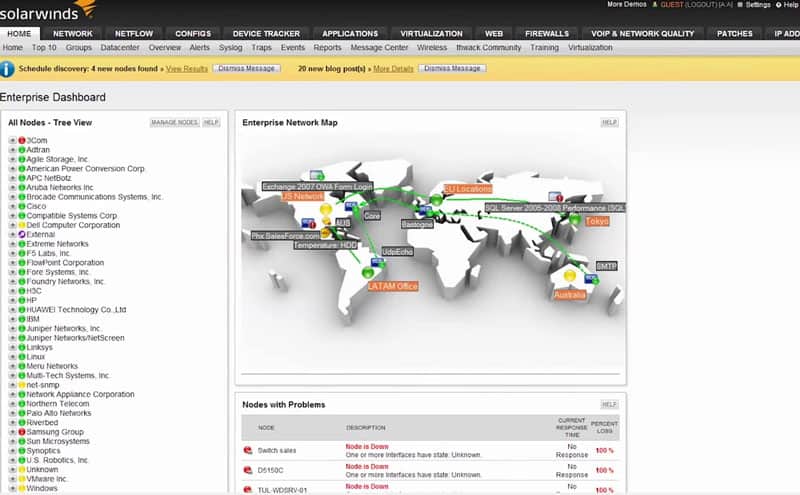Click the Tokyo map label
Screen dimensions: 800x495
[597, 221]
